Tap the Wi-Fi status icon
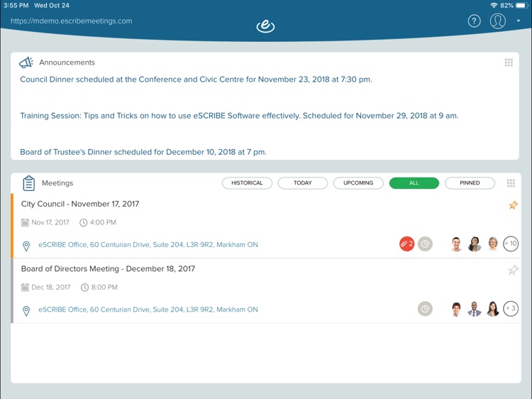 pos(494,6)
